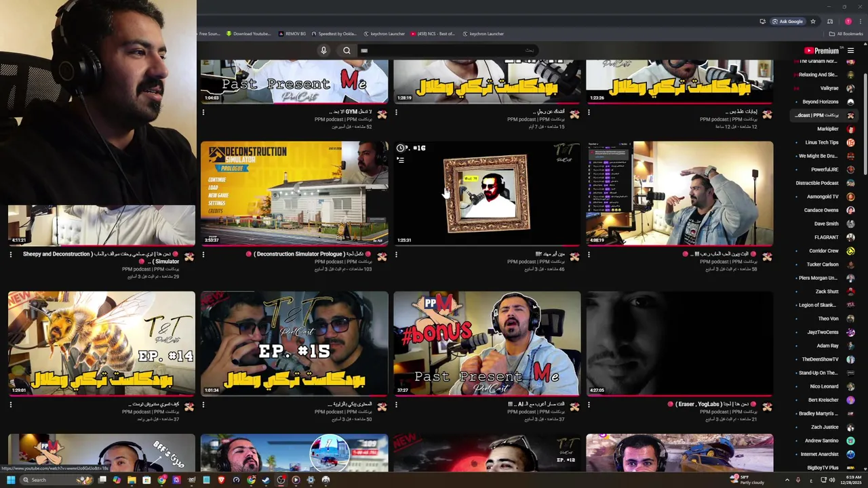Click Watch Later clock icon on #16 thumbnail

pos(400,148)
